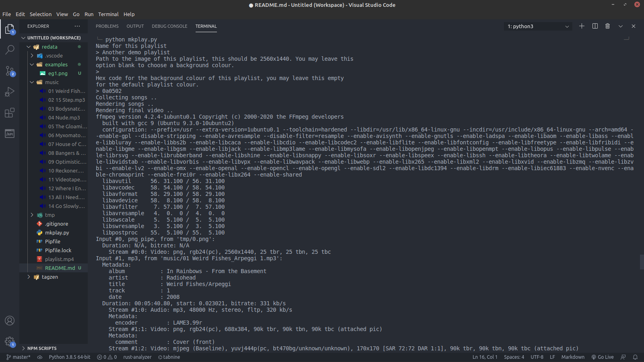The width and height of the screenshot is (644, 362).
Task: Open the Accounts icon in activity bar
Action: pos(10,321)
